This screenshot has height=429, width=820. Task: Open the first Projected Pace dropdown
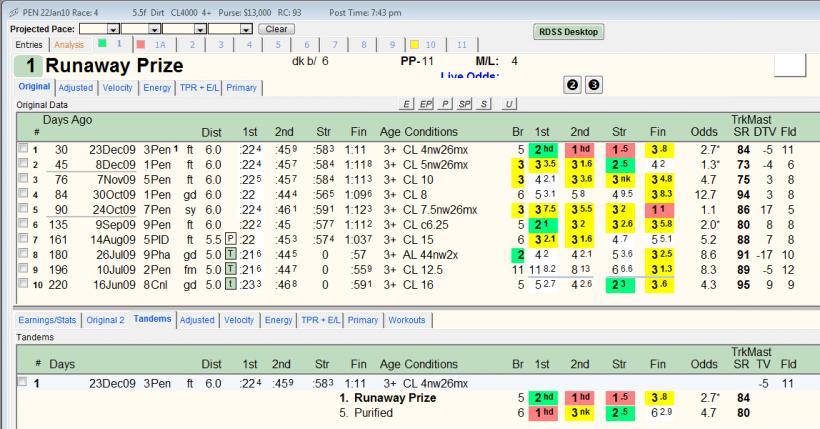(x=113, y=29)
